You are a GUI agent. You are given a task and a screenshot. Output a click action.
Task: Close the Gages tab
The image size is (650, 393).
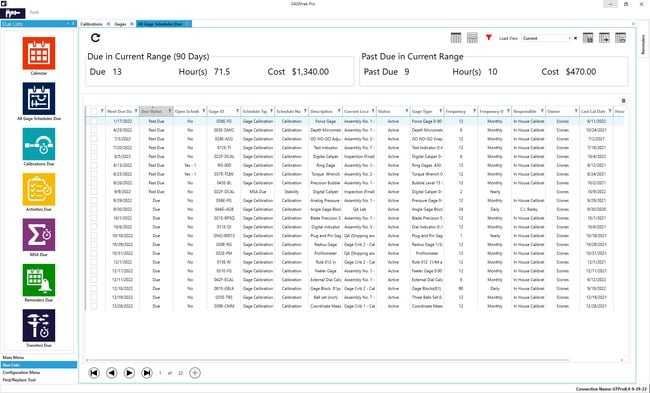132,24
